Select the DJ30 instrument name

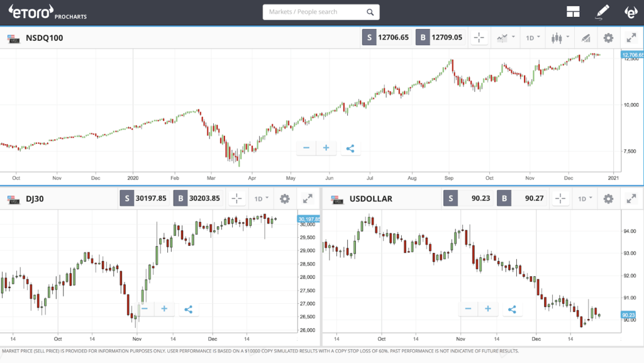click(x=35, y=199)
